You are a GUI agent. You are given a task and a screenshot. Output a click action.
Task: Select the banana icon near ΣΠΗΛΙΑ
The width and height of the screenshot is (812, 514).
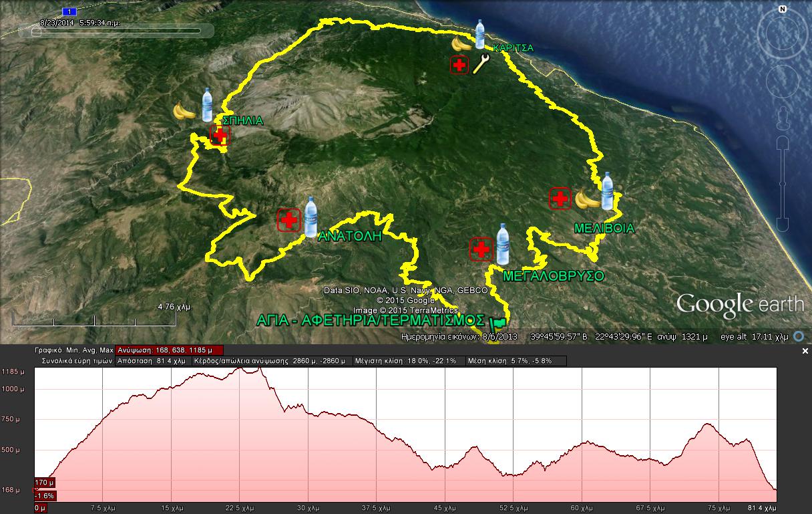(184, 111)
